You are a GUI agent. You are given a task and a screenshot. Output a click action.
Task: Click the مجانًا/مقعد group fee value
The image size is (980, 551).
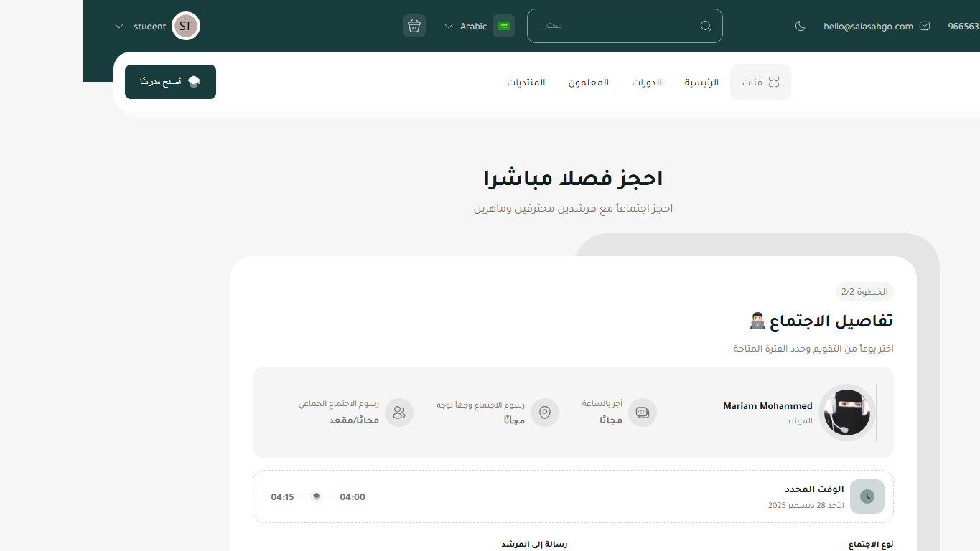[x=354, y=420]
